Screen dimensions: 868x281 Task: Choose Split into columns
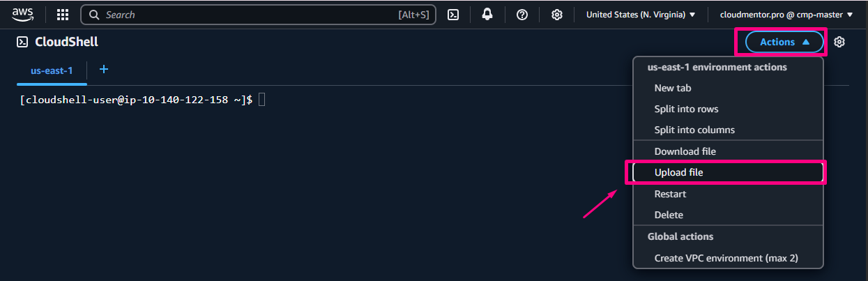[x=694, y=130]
